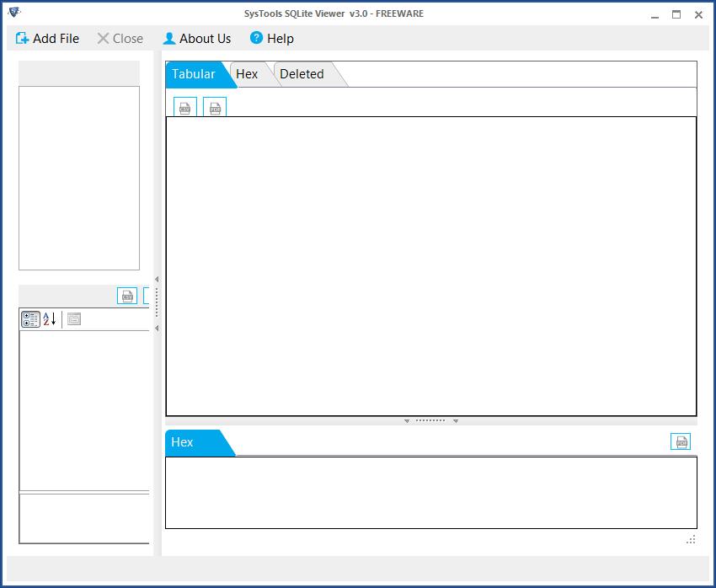Open the About Us dialog
Viewport: 716px width, 588px height.
[x=197, y=39]
